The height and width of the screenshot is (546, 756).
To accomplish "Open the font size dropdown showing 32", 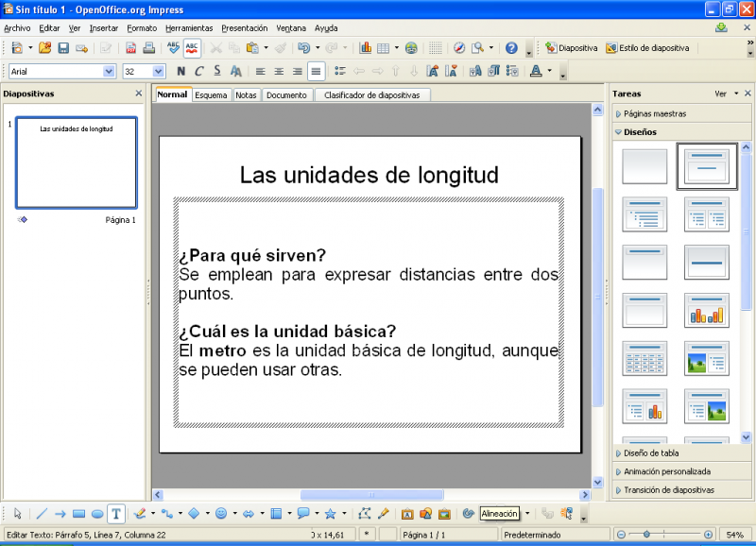I will point(158,72).
